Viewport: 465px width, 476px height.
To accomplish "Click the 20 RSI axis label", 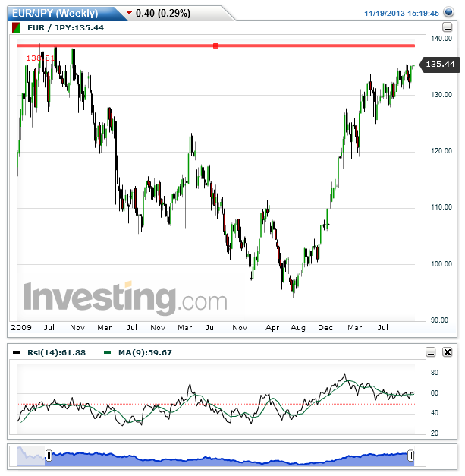I will (435, 433).
